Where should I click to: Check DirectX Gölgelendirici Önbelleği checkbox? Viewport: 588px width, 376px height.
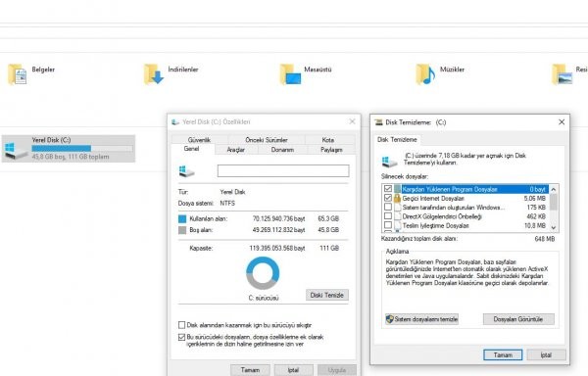388,216
